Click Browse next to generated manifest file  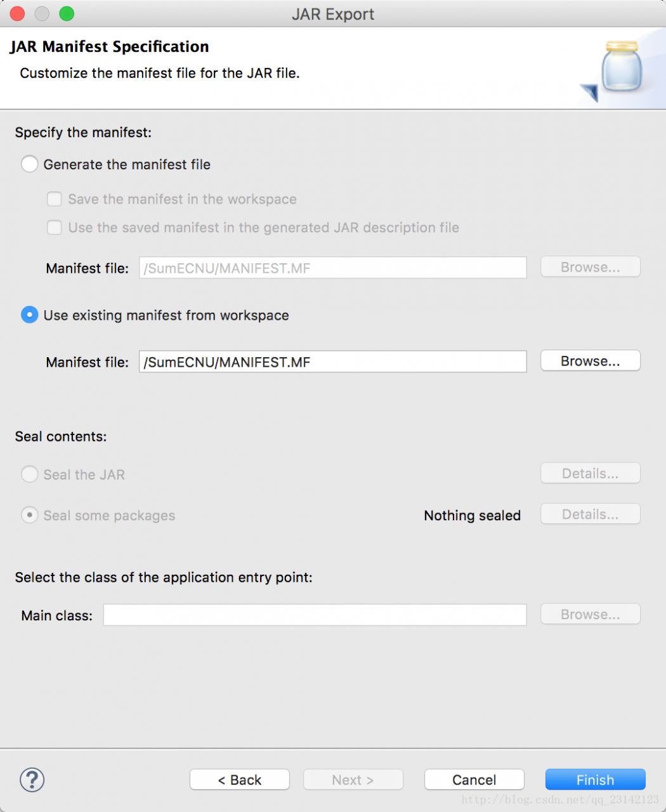591,267
